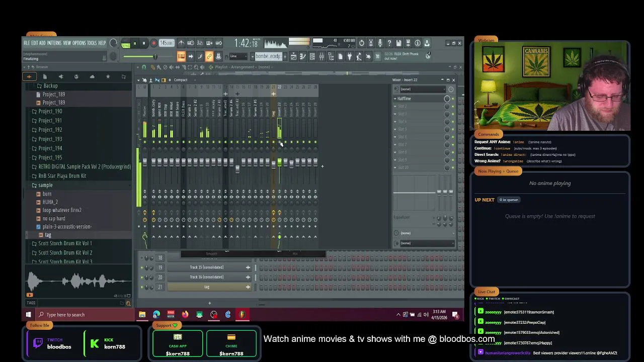The height and width of the screenshot is (362, 644).
Task: Select the 'no cap hard' sample
Action: 54,219
